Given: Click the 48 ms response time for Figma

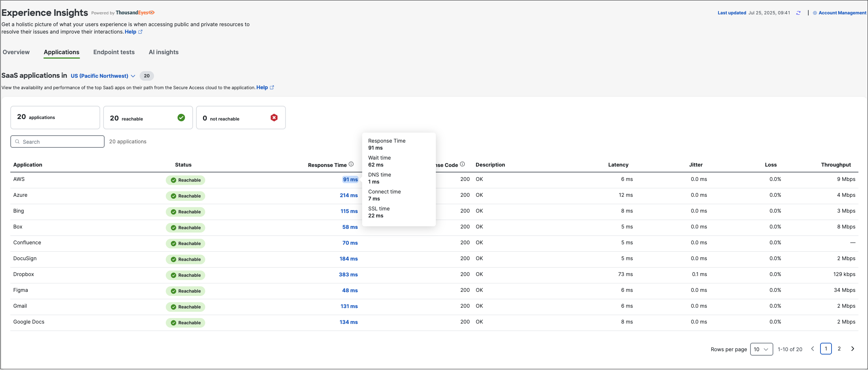Looking at the screenshot, I should 350,290.
